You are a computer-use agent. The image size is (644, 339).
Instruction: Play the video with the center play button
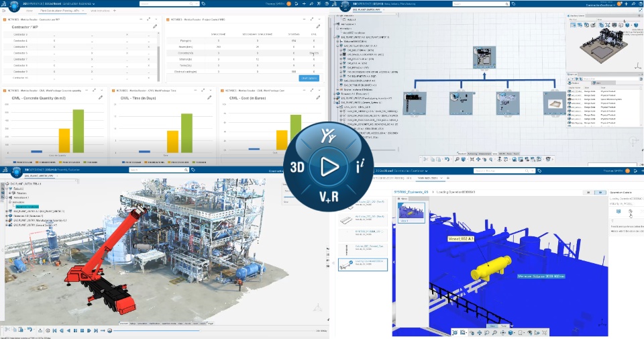coord(329,167)
